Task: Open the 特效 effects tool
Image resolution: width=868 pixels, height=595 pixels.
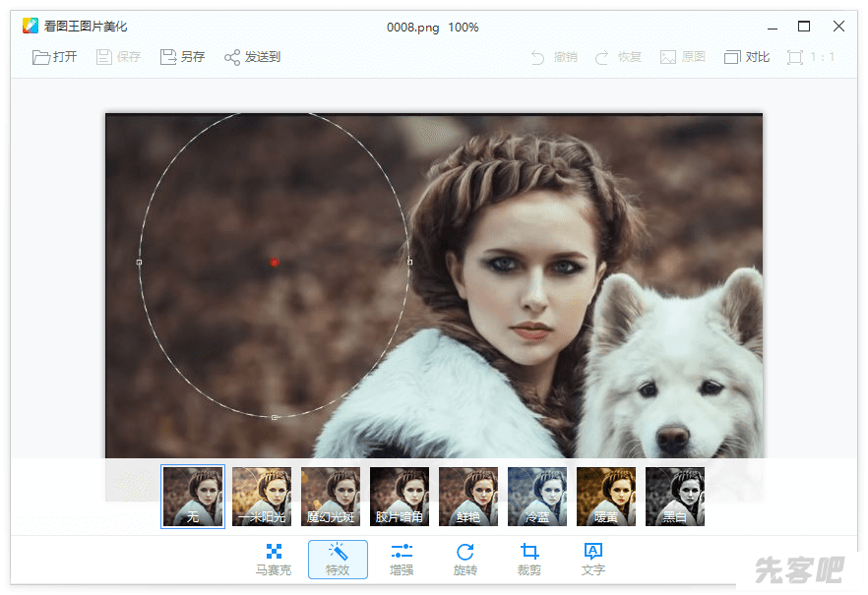Action: pyautogui.click(x=338, y=559)
